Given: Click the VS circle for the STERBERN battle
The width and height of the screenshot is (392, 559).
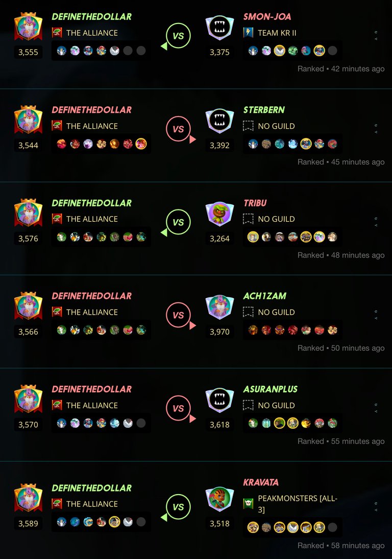Looking at the screenshot, I should point(178,129).
